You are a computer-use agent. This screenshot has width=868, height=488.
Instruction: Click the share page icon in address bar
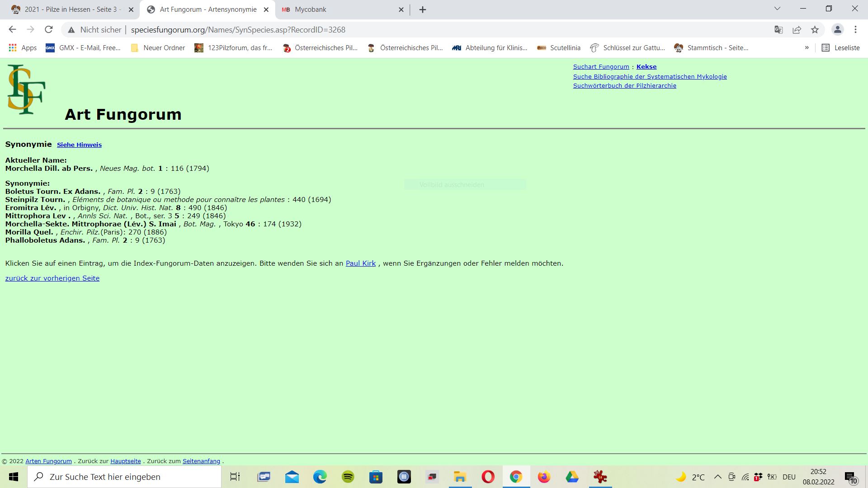click(x=797, y=29)
